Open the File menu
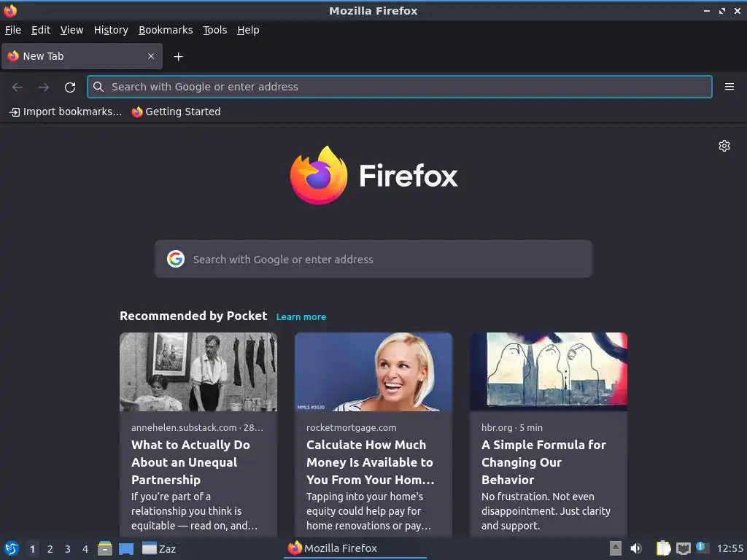The height and width of the screenshot is (560, 747). tap(13, 30)
